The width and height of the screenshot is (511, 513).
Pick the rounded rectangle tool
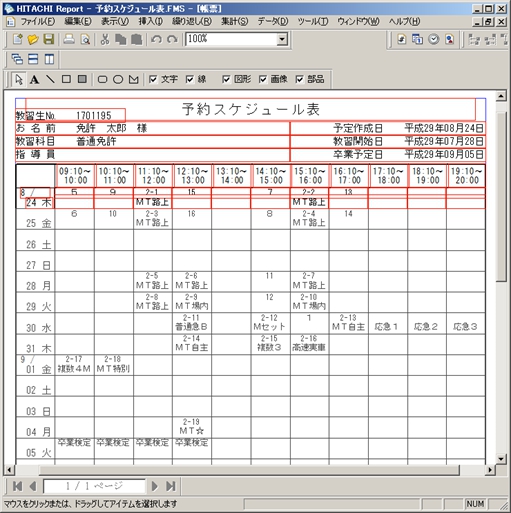(x=102, y=79)
